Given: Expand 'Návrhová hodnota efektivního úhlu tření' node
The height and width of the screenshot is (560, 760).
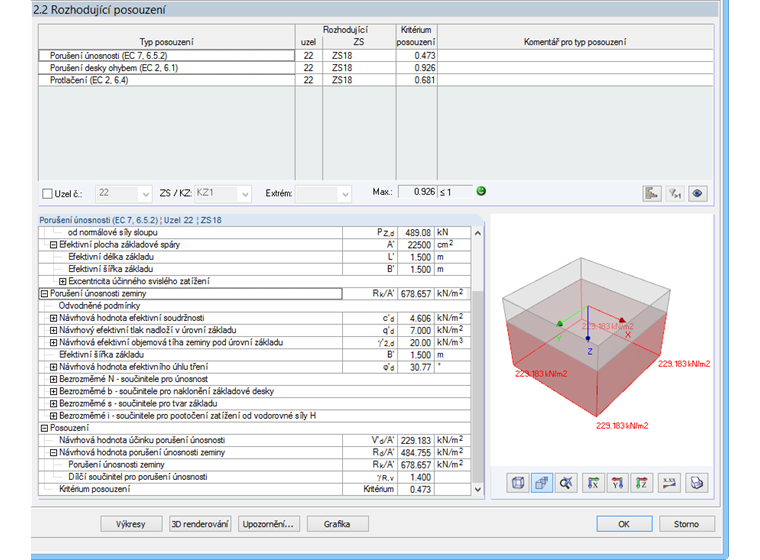Looking at the screenshot, I should (53, 367).
